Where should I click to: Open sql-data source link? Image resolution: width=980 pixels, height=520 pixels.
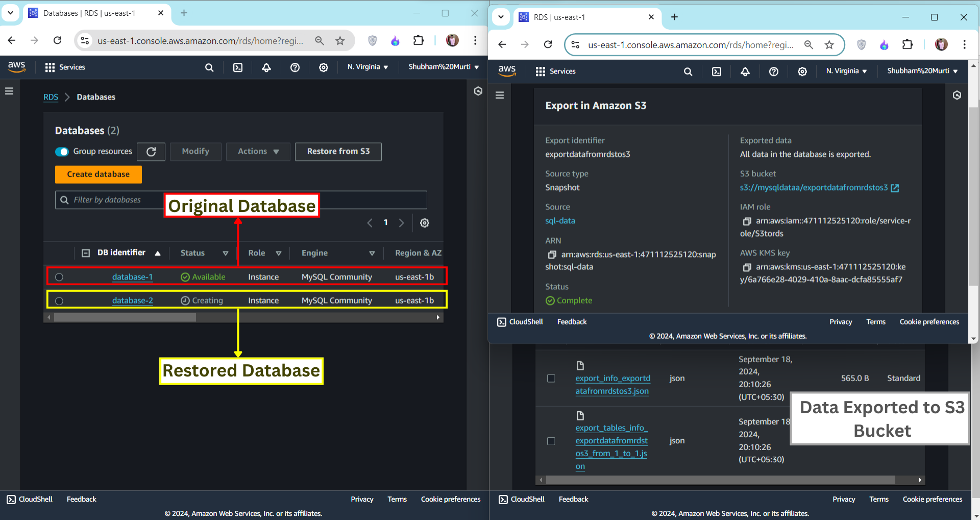coord(560,221)
